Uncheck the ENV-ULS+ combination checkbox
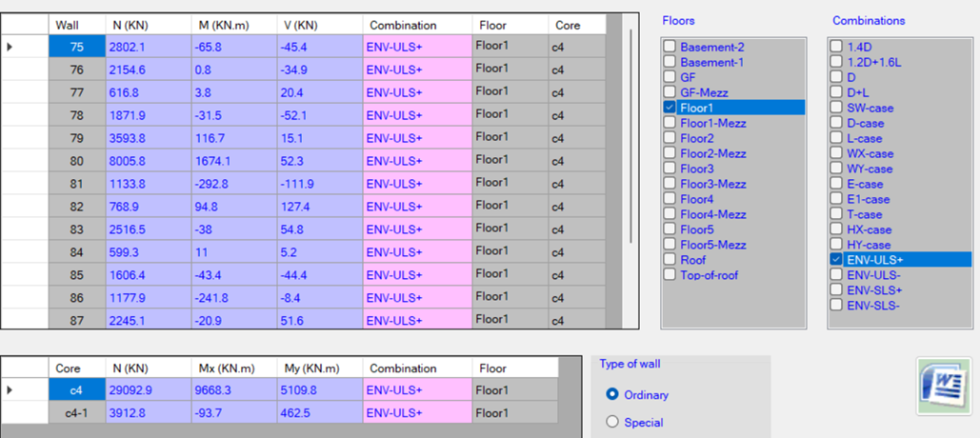980x438 pixels. [836, 259]
